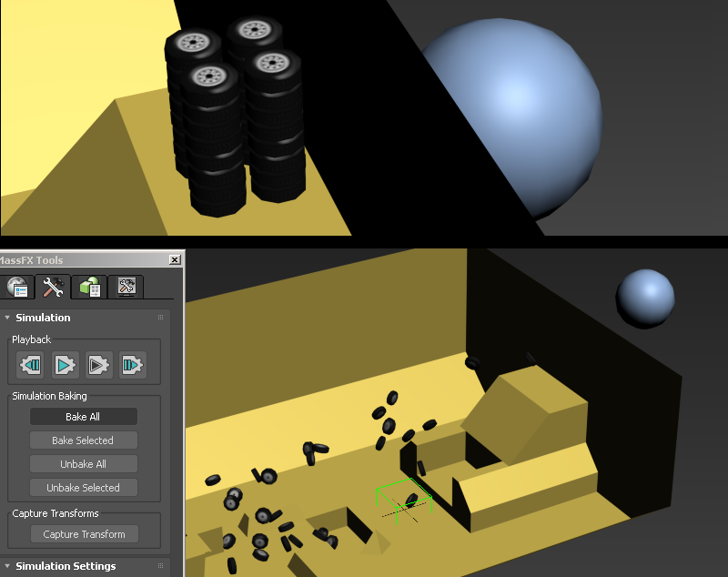The image size is (728, 577).
Task: Step the simulation one frame forward
Action: (x=132, y=365)
